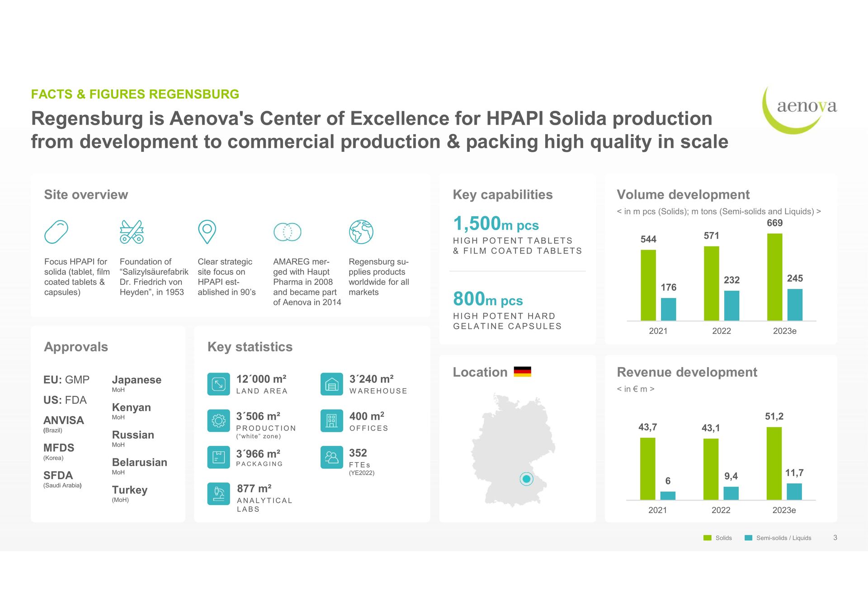Click the 3´966 m² packaging value

258,453
